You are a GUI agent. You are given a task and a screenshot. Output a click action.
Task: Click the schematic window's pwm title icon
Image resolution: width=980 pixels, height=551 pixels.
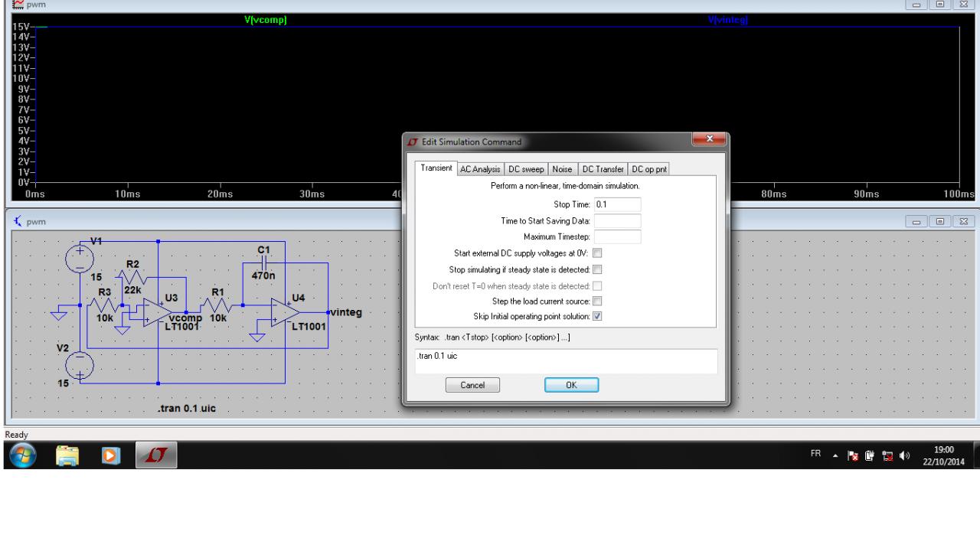tap(17, 221)
